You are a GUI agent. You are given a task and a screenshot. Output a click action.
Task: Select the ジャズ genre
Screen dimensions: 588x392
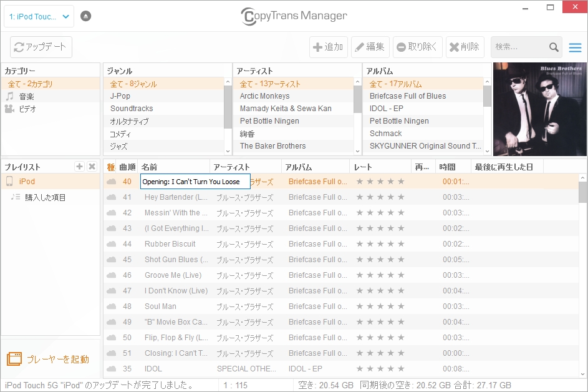coord(164,146)
